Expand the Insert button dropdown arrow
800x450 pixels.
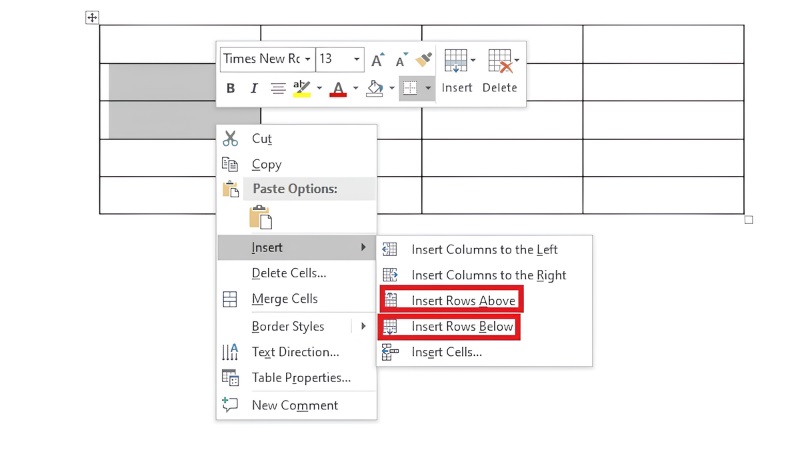click(x=473, y=60)
